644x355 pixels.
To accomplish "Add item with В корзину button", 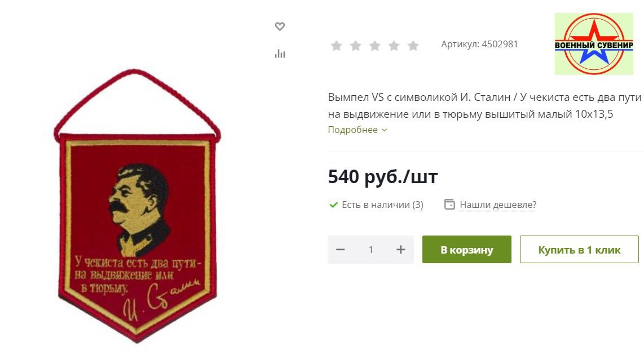I will click(466, 250).
